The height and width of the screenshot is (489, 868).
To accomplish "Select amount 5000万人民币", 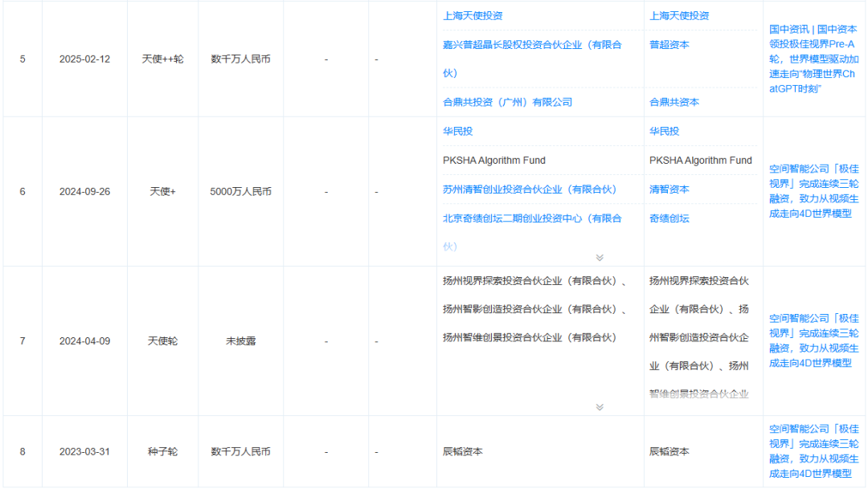I will click(241, 192).
